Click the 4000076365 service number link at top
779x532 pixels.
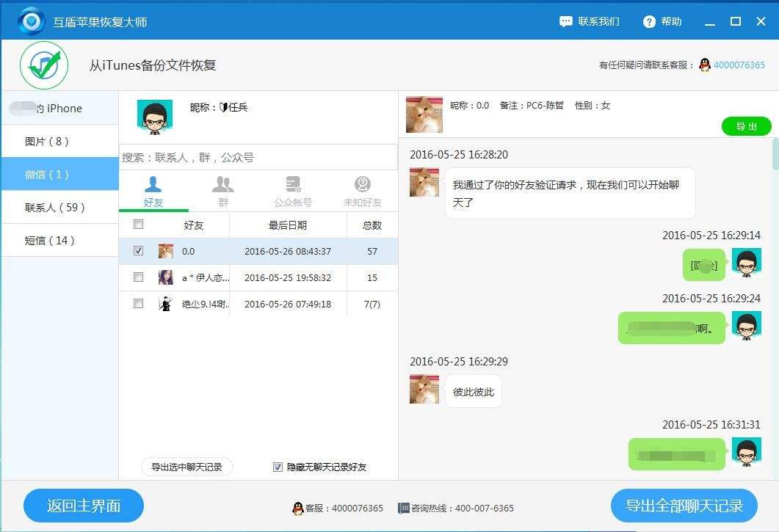pos(739,65)
